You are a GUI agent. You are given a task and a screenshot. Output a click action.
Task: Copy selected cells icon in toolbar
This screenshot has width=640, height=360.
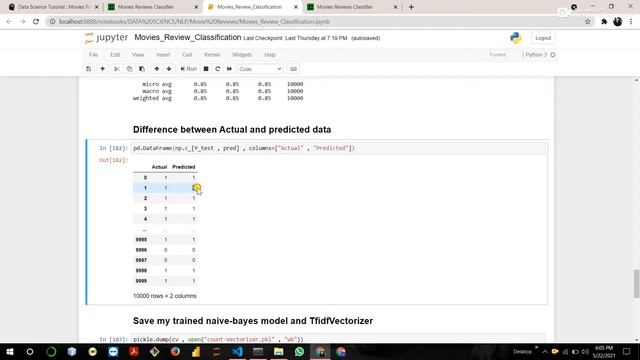[x=129, y=69]
